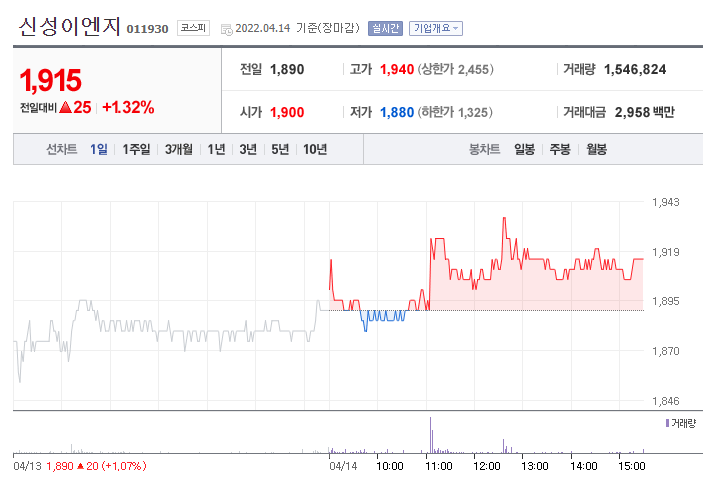703x479 pixels.
Task: Click the 실시간 button
Action: click(x=385, y=28)
